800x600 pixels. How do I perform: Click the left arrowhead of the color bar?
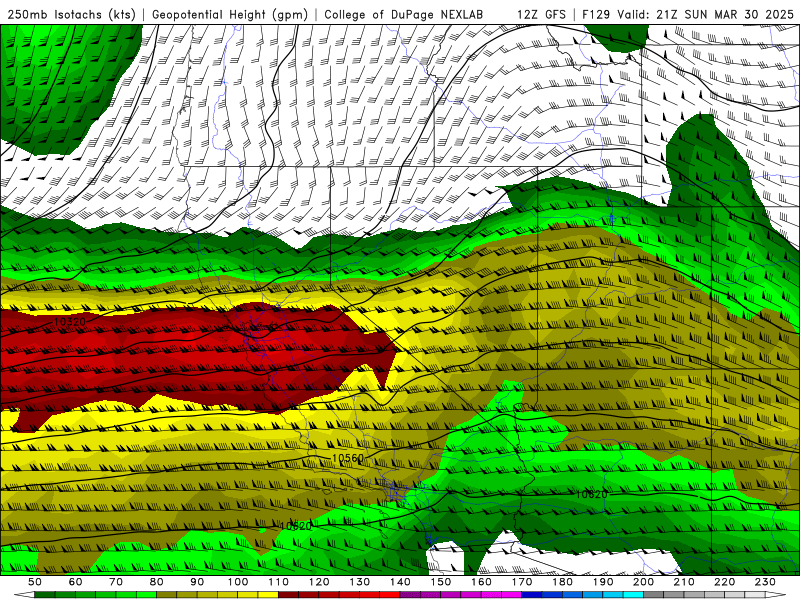point(24,595)
